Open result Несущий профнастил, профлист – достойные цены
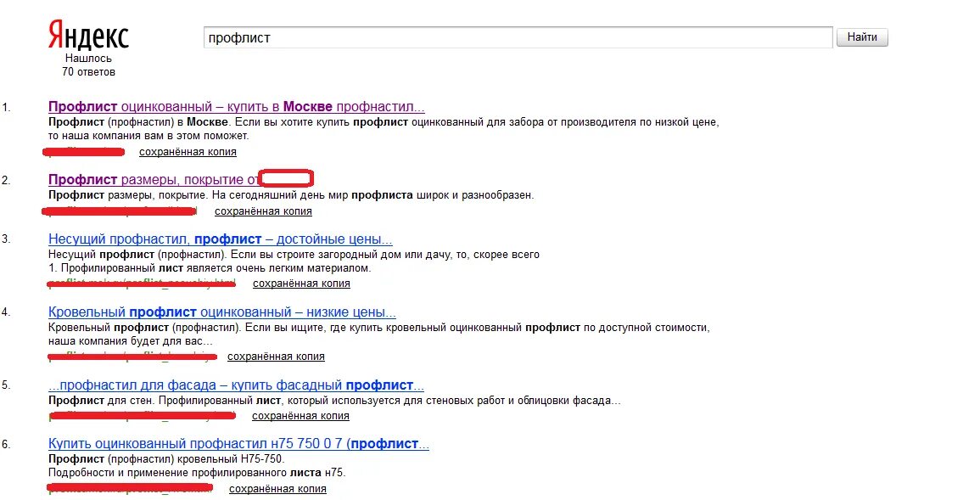Screen dimensions: 980x500 click(220, 239)
